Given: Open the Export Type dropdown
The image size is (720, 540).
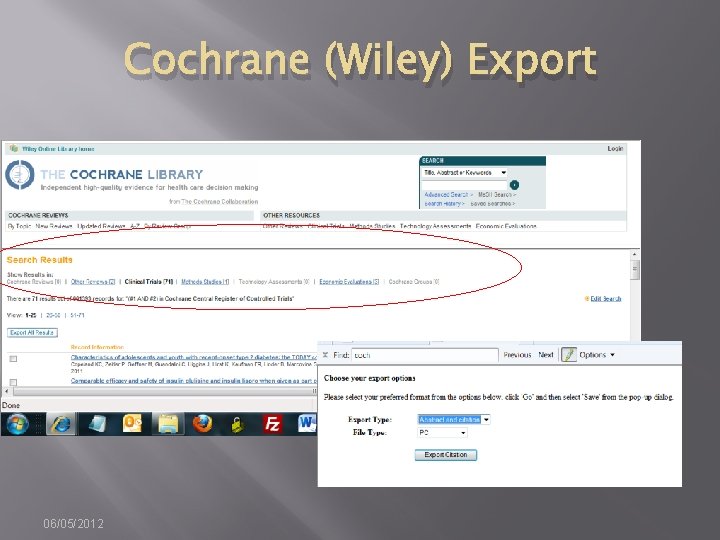Looking at the screenshot, I should click(454, 420).
